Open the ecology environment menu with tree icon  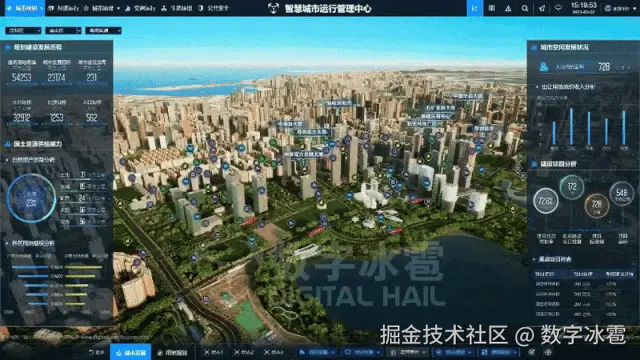[x=176, y=8]
